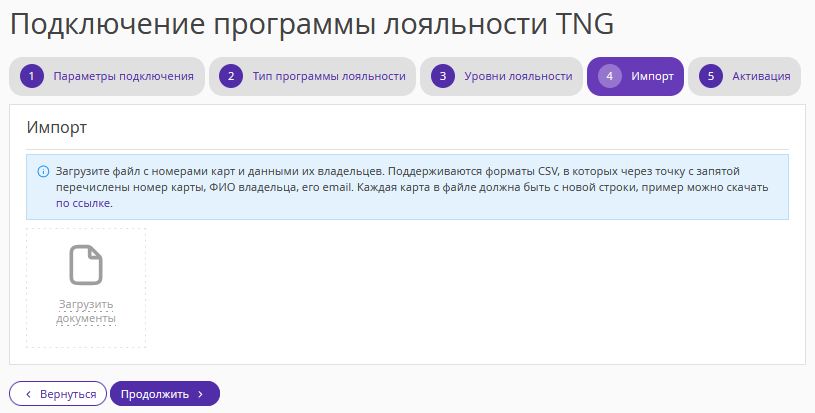815x413 pixels.
Task: Open the example file via по ссылке
Action: (x=83, y=203)
